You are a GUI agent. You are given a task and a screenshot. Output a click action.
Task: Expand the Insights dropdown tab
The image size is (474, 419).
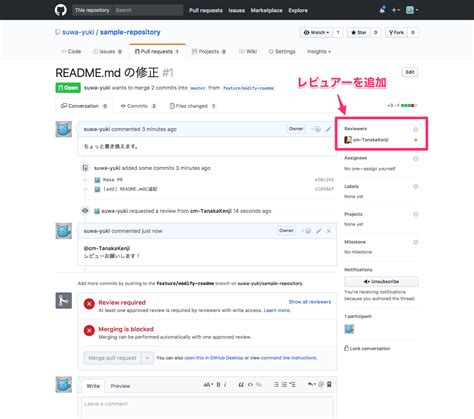[x=319, y=51]
